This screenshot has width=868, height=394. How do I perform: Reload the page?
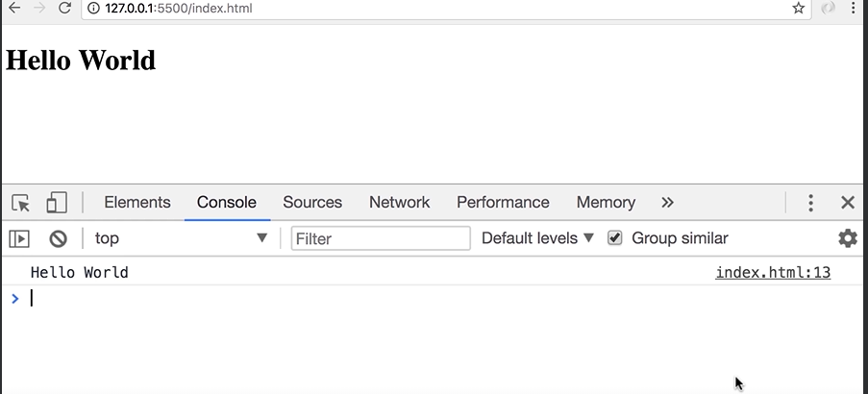pyautogui.click(x=65, y=8)
